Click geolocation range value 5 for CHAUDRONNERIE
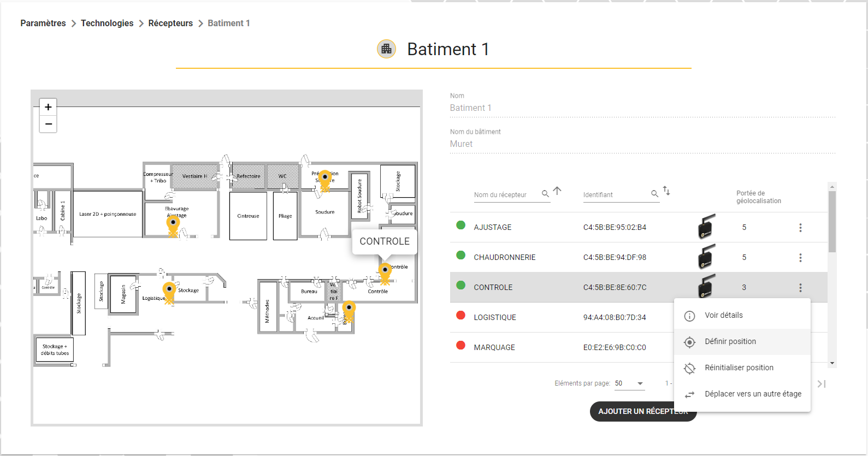This screenshot has width=868, height=456. coord(744,257)
